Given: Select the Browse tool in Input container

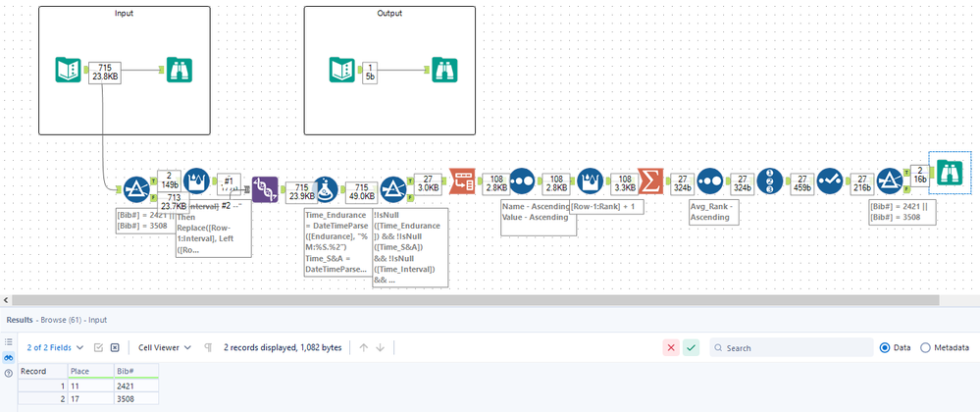Looking at the screenshot, I should click(x=180, y=70).
